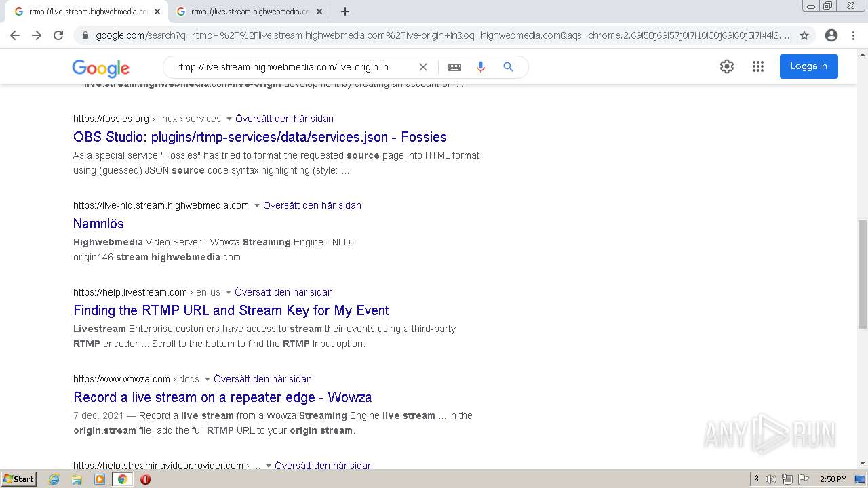The width and height of the screenshot is (868, 488).
Task: Go forward in browser history
Action: (37, 35)
